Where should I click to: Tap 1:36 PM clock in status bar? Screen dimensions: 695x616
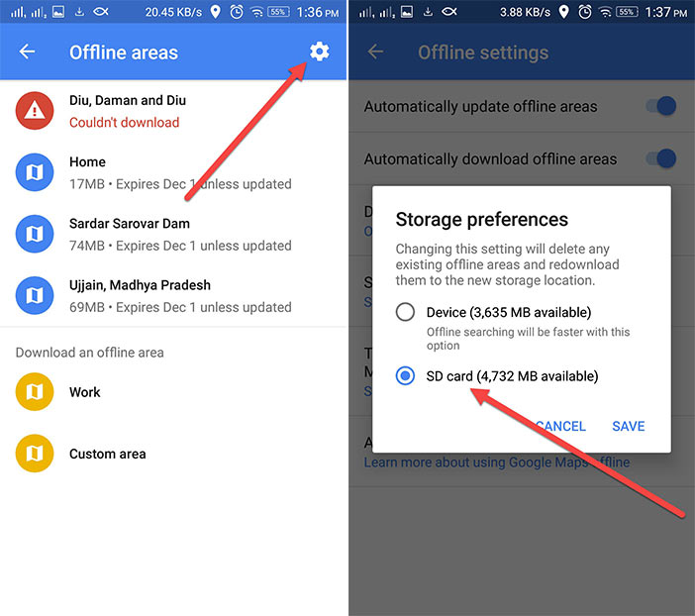click(x=318, y=12)
